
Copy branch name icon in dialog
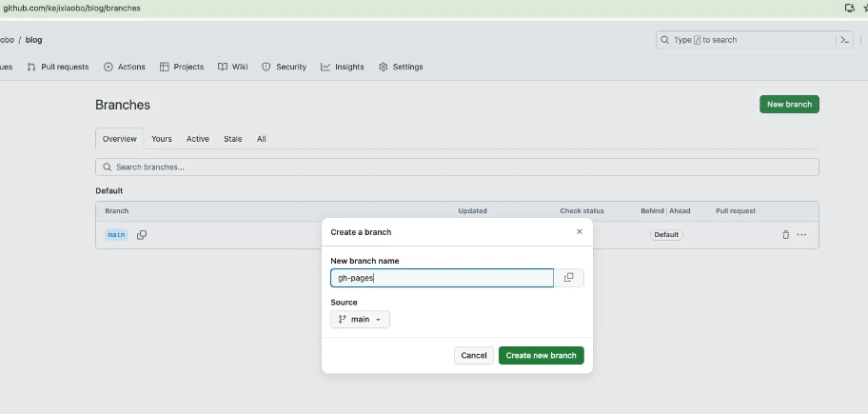coord(568,278)
